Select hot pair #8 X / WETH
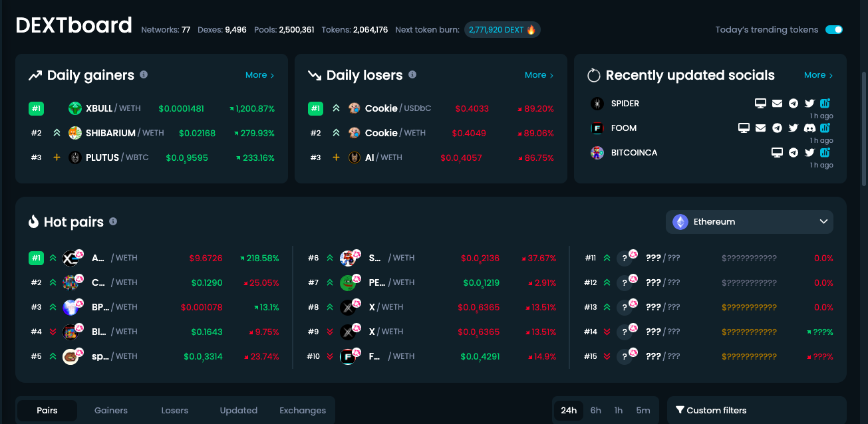Screen dimensions: 868x424 pos(431,307)
